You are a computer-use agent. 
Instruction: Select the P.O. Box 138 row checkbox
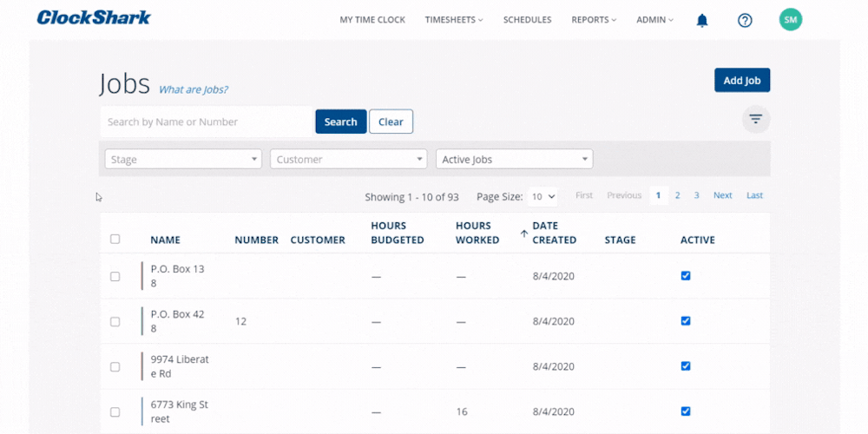click(x=115, y=276)
